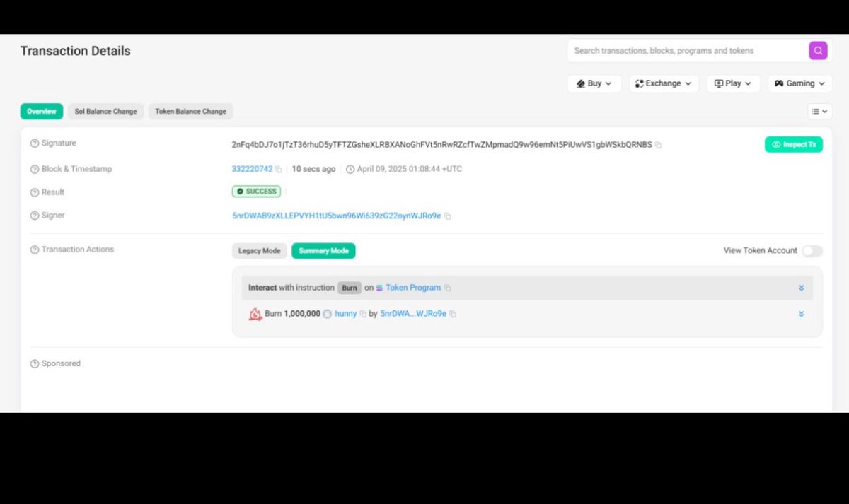
Task: Open the Exchange dropdown
Action: pyautogui.click(x=664, y=83)
